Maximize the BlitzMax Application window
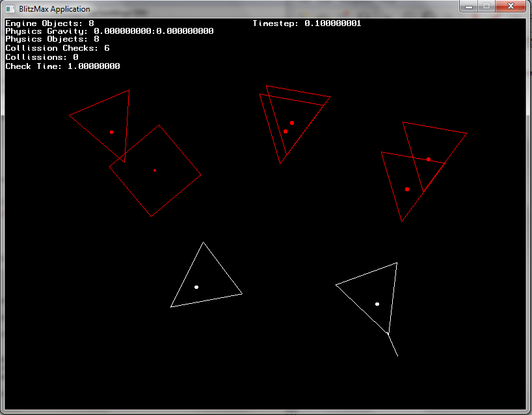 pos(486,6)
